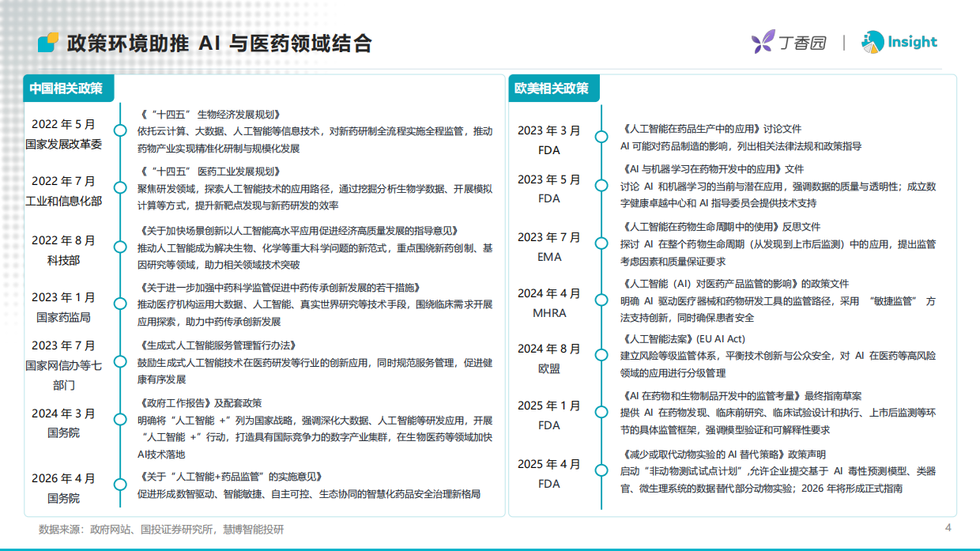Screen dimensions: 980x551
Task: Click the title 《“十四五” 生物经济发展规划》
Action: coord(209,115)
